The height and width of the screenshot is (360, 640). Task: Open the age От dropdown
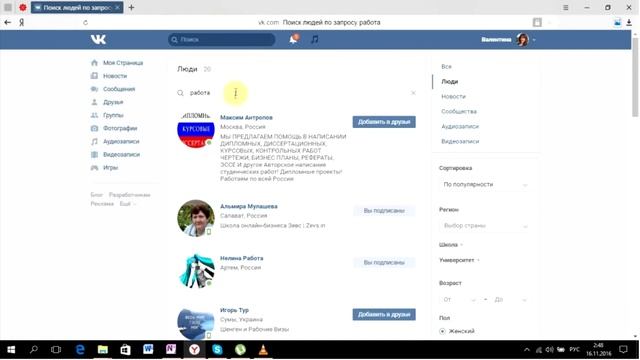pos(459,300)
